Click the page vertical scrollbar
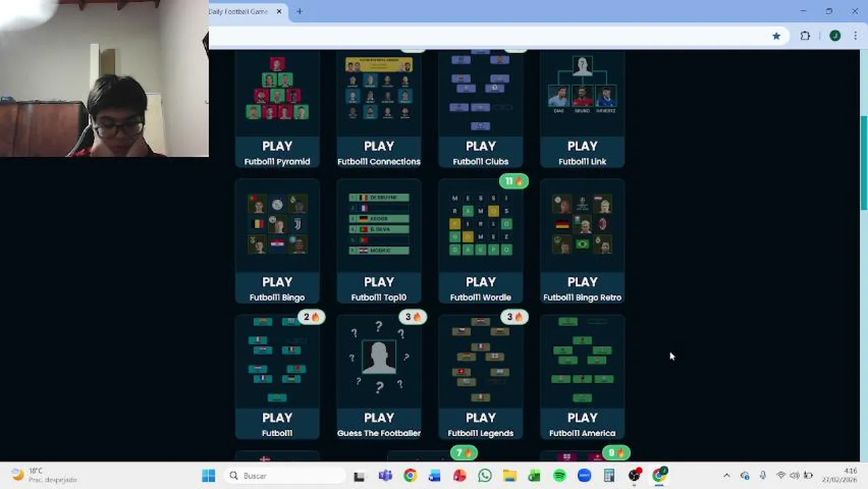The image size is (868, 489). pyautogui.click(x=864, y=163)
